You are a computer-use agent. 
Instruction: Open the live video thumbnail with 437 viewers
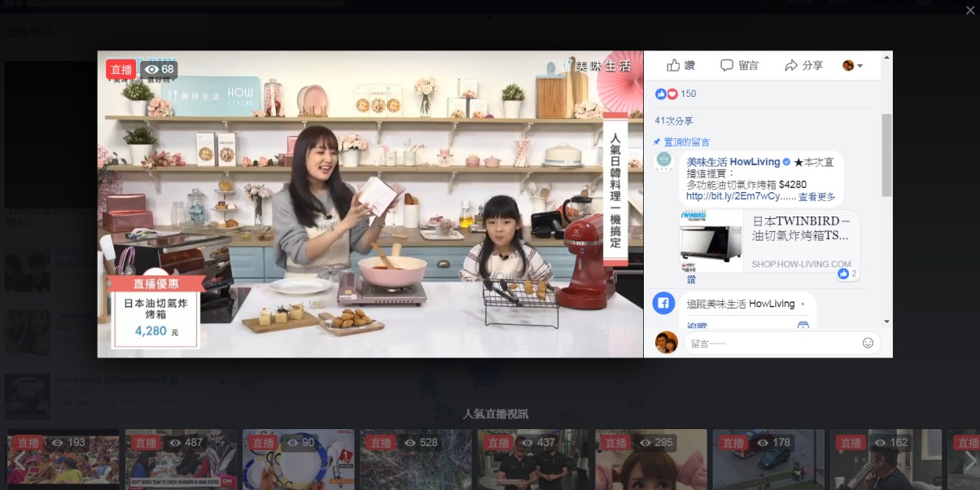533,460
